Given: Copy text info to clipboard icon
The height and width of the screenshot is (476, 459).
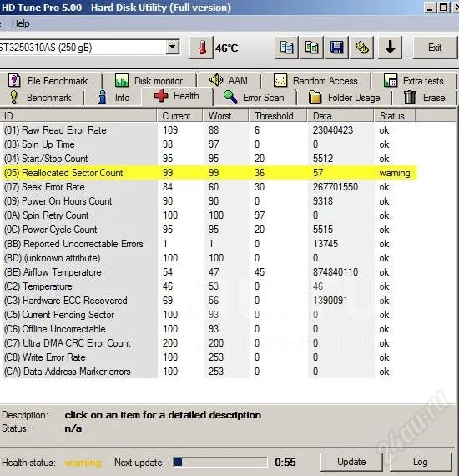Looking at the screenshot, I should pyautogui.click(x=286, y=48).
